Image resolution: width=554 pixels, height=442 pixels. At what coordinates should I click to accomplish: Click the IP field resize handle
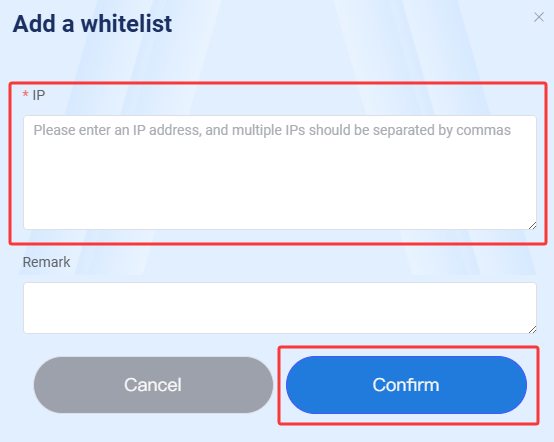click(532, 225)
